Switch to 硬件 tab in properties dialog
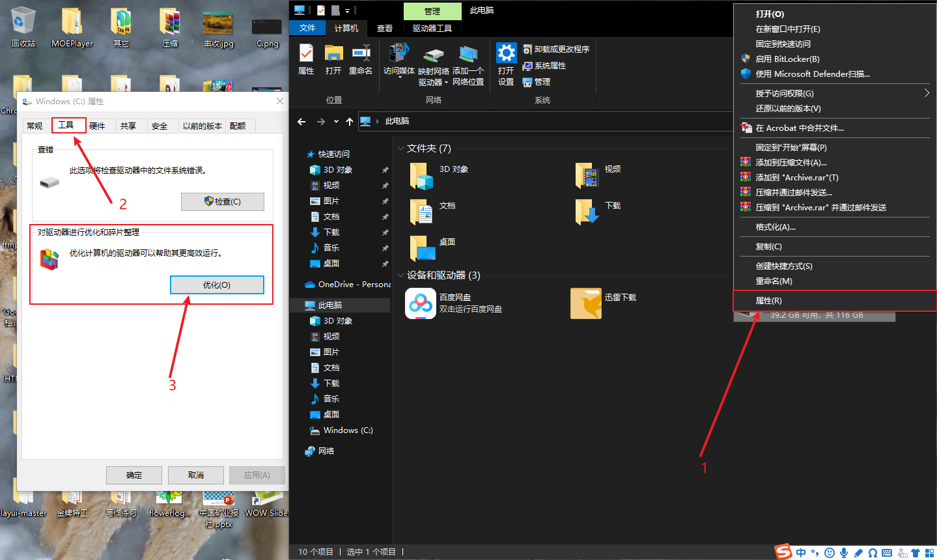The width and height of the screenshot is (937, 560). 97,126
